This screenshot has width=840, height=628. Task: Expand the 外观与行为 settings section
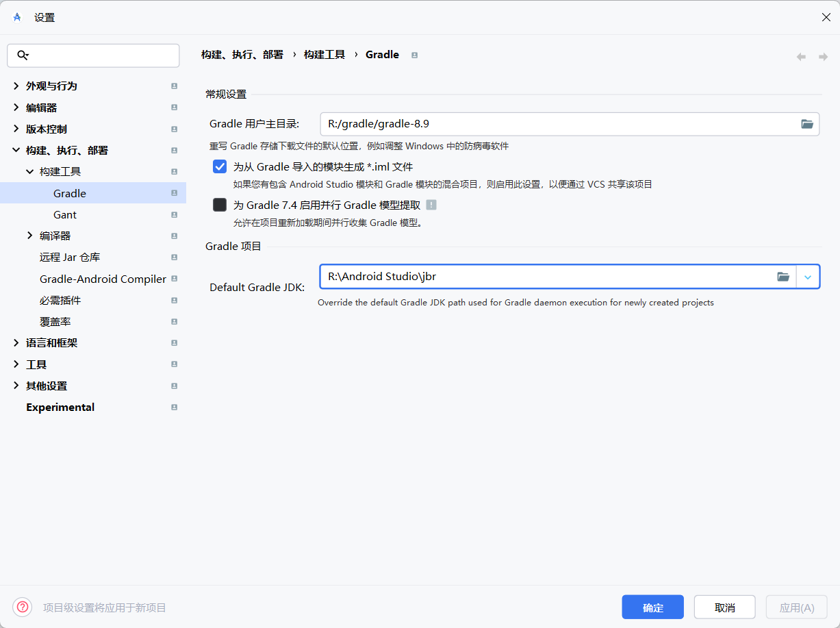pyautogui.click(x=16, y=86)
